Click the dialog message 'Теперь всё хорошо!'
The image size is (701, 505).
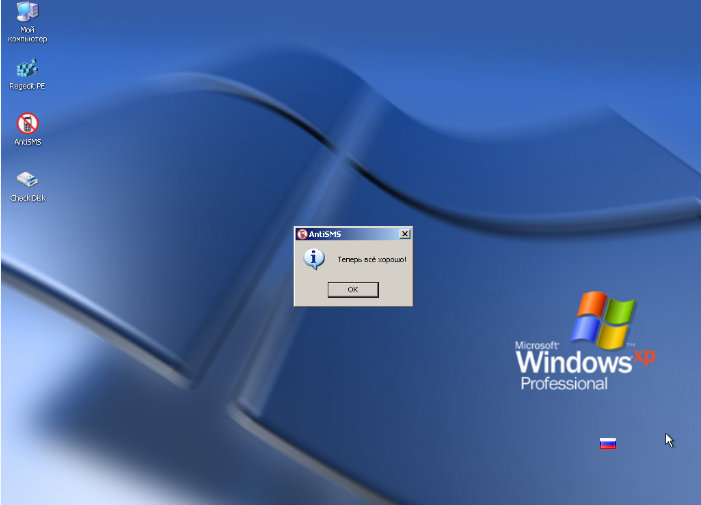372,260
